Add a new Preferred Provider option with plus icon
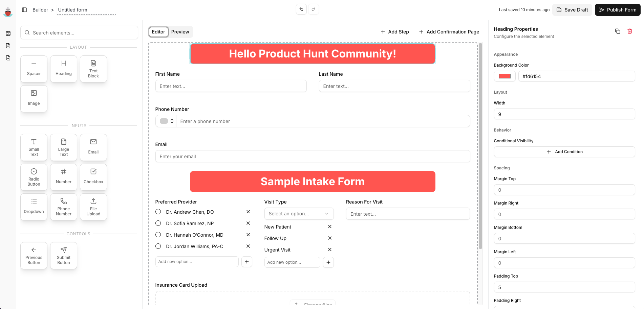This screenshot has height=309, width=644. [x=247, y=261]
